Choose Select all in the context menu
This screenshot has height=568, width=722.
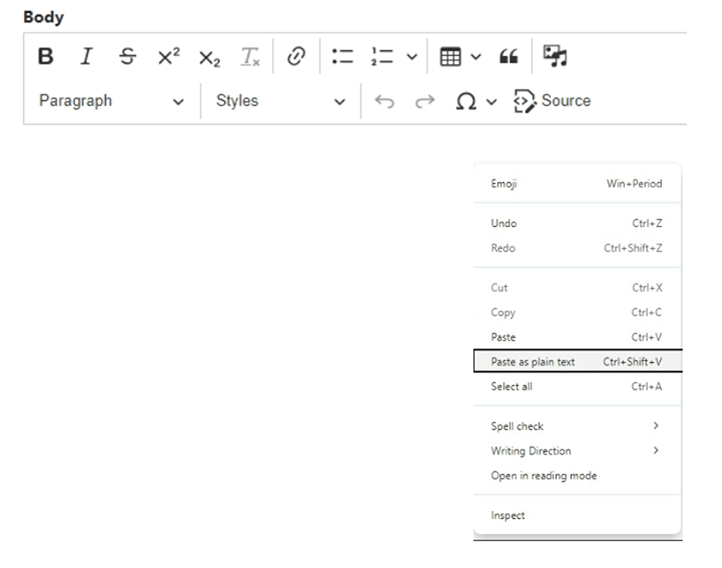click(577, 387)
